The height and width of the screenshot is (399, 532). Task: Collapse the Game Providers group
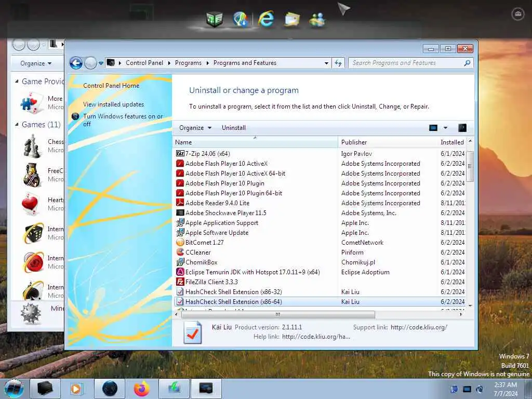(x=17, y=82)
